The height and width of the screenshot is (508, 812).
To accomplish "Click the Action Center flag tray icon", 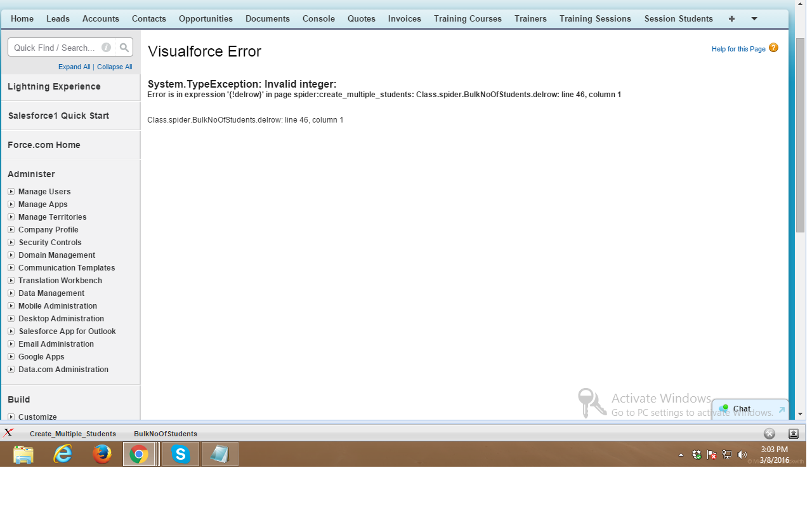I will pyautogui.click(x=712, y=455).
